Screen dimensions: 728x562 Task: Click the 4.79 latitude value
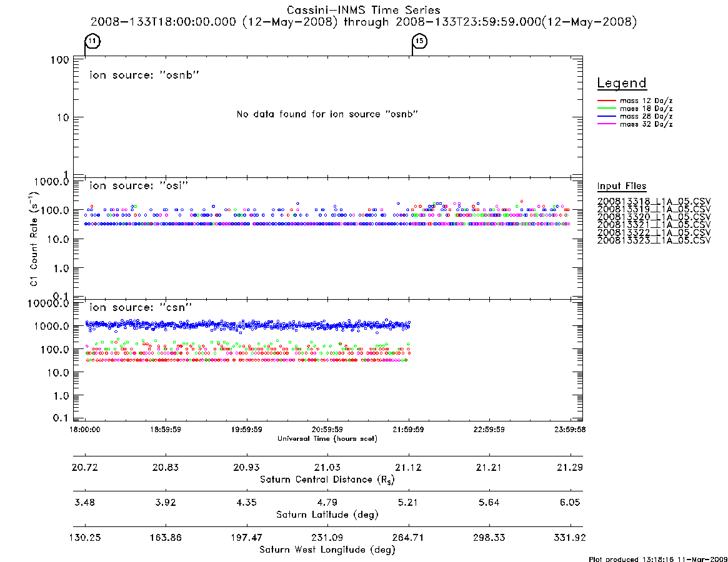[327, 503]
